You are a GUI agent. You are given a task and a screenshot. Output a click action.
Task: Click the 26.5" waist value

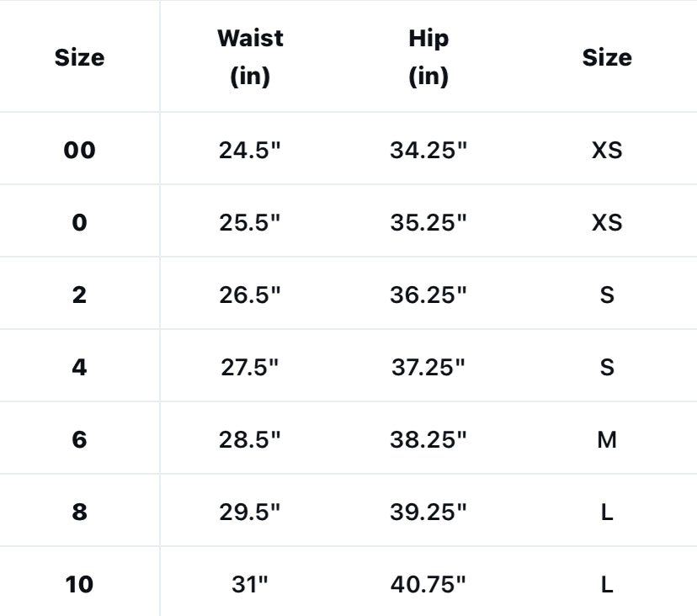[249, 295]
